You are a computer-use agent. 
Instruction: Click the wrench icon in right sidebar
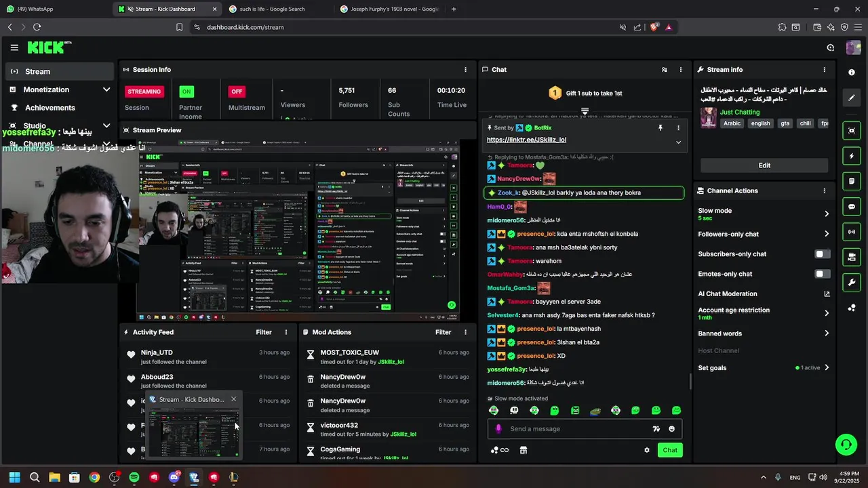point(852,282)
